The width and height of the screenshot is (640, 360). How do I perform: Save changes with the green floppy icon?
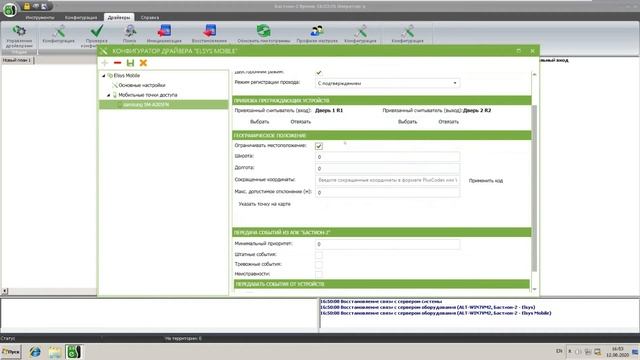point(130,63)
